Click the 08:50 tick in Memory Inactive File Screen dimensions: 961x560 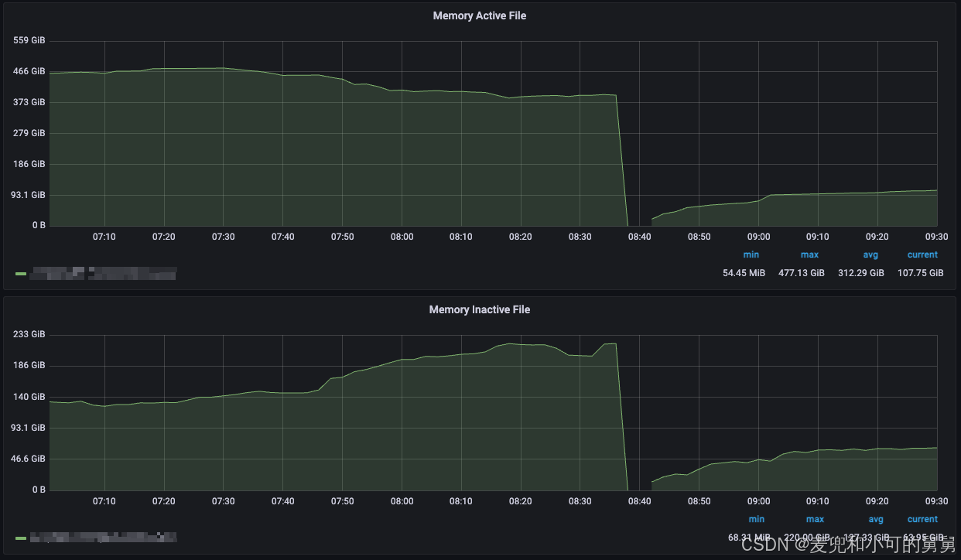699,501
